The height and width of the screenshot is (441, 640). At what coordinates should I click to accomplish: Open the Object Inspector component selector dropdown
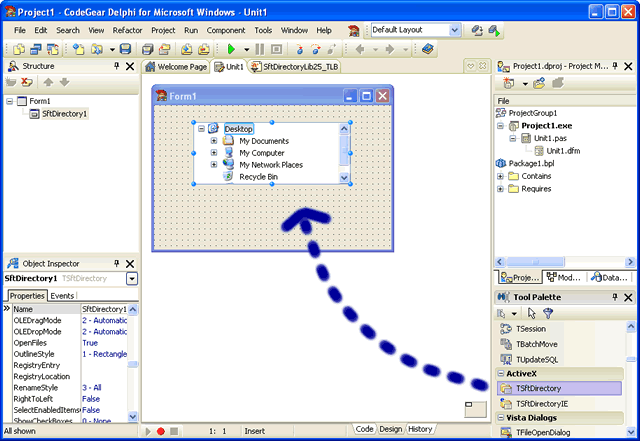click(x=132, y=278)
